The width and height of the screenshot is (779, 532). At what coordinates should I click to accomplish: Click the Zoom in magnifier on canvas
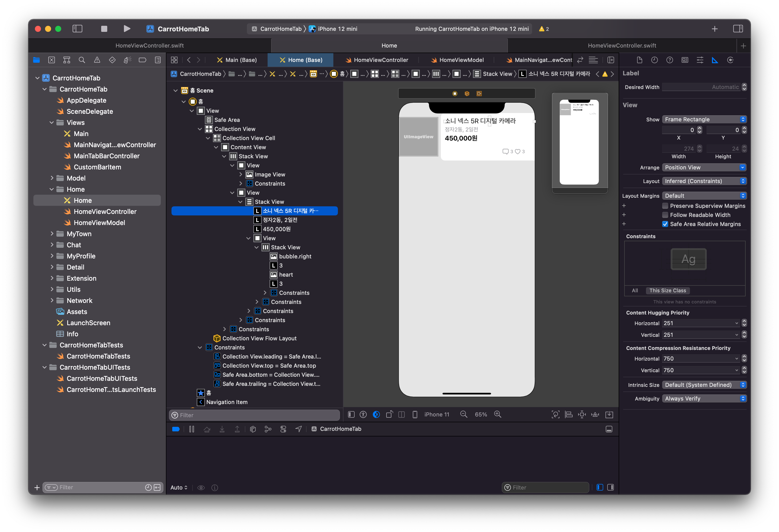pyautogui.click(x=498, y=414)
